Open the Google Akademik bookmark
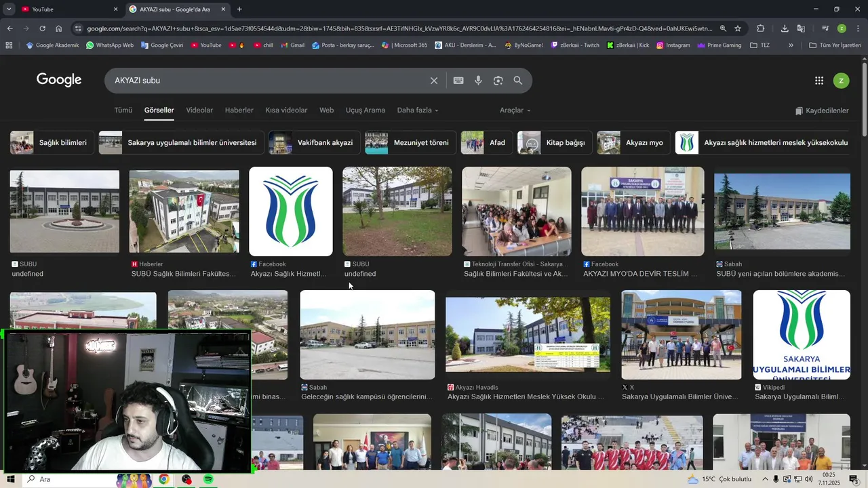The height and width of the screenshot is (488, 868). coord(52,45)
